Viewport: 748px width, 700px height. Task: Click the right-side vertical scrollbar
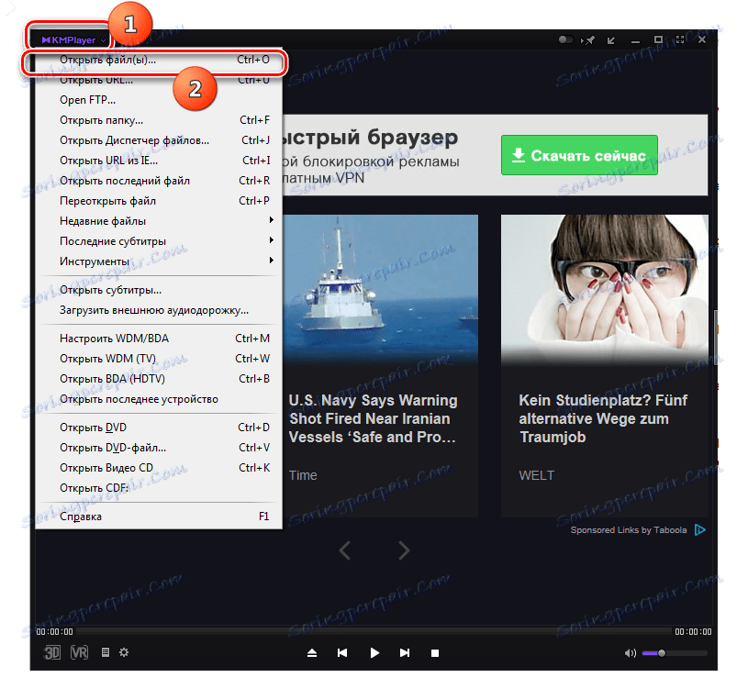tap(716, 338)
